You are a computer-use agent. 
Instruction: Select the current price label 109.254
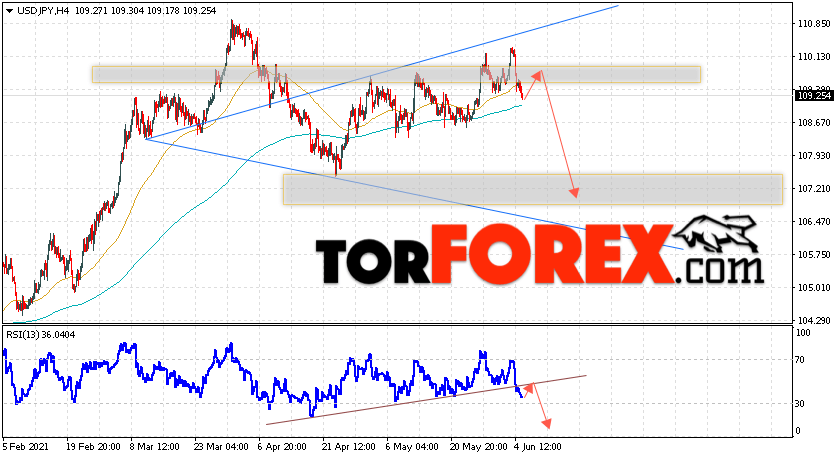point(813,96)
